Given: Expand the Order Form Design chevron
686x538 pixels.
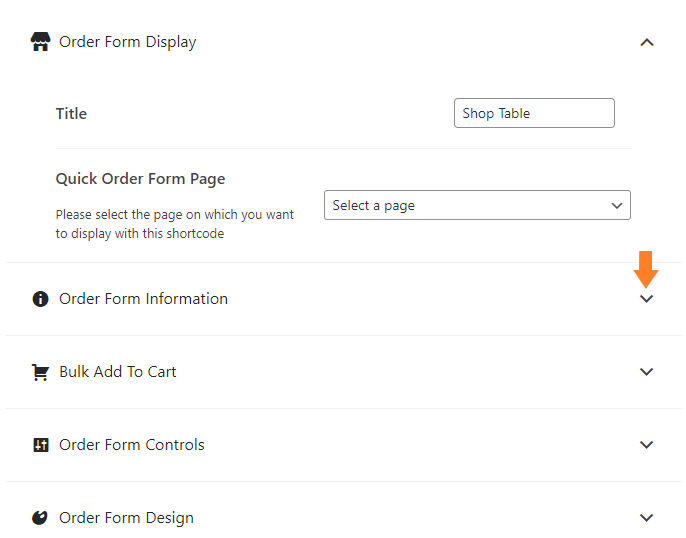Looking at the screenshot, I should pyautogui.click(x=646, y=518).
